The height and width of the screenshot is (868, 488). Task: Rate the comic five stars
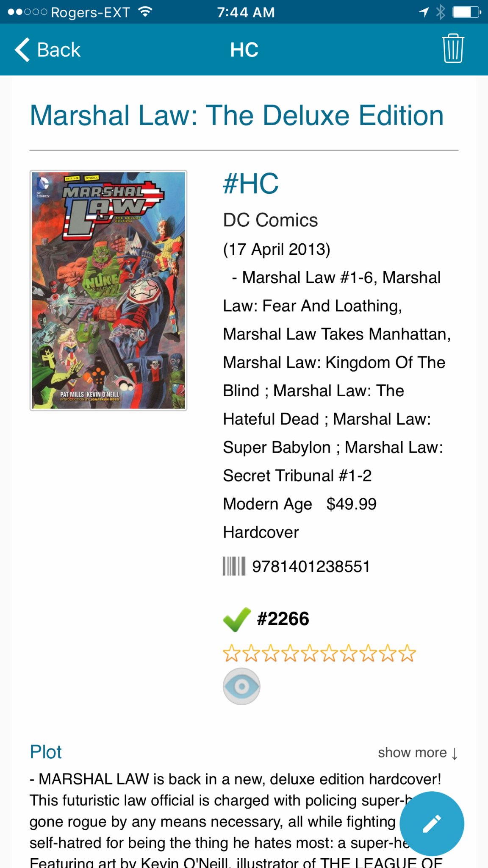[x=310, y=653]
